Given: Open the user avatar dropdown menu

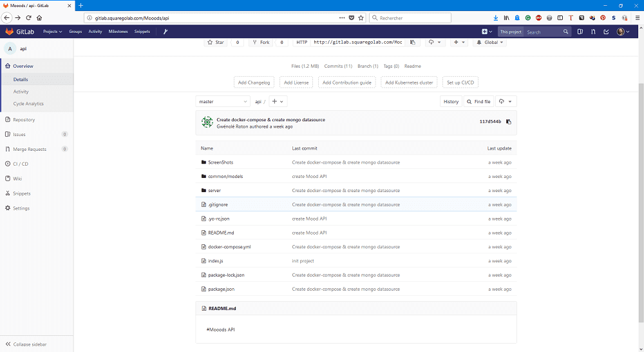Looking at the screenshot, I should [623, 32].
